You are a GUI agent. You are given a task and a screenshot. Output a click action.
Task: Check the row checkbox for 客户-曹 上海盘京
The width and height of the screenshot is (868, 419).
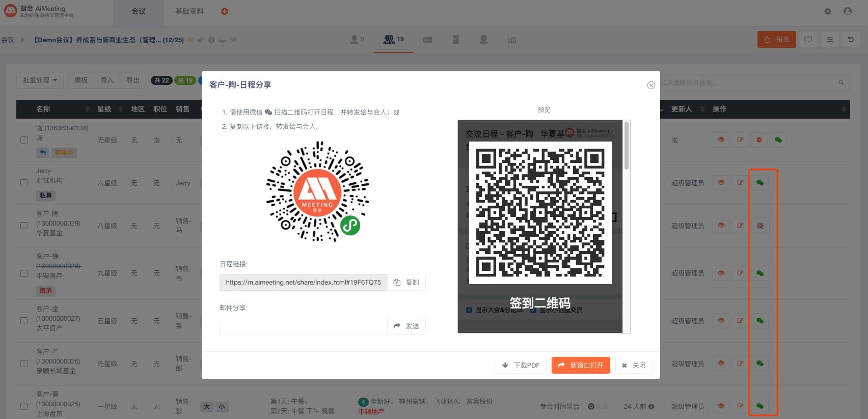tap(24, 406)
